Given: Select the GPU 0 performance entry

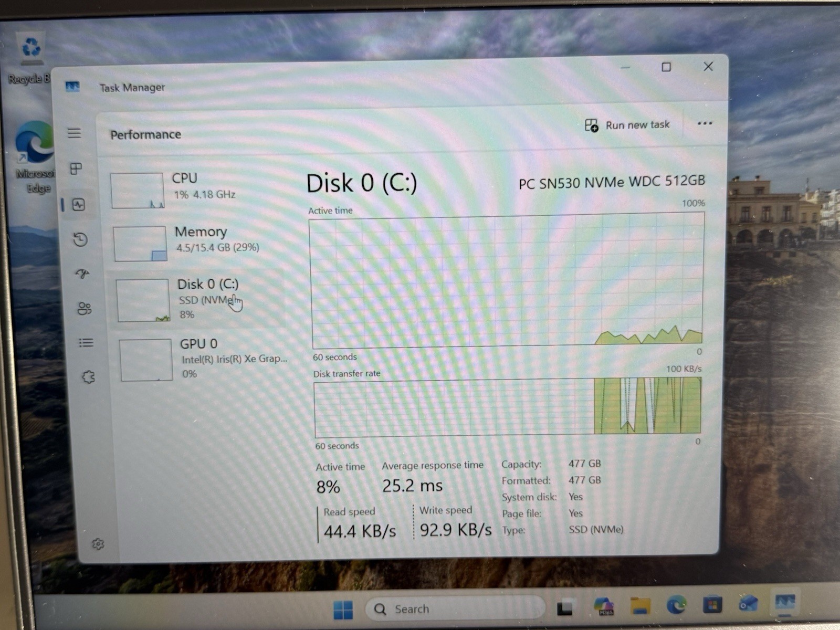Looking at the screenshot, I should tap(203, 359).
